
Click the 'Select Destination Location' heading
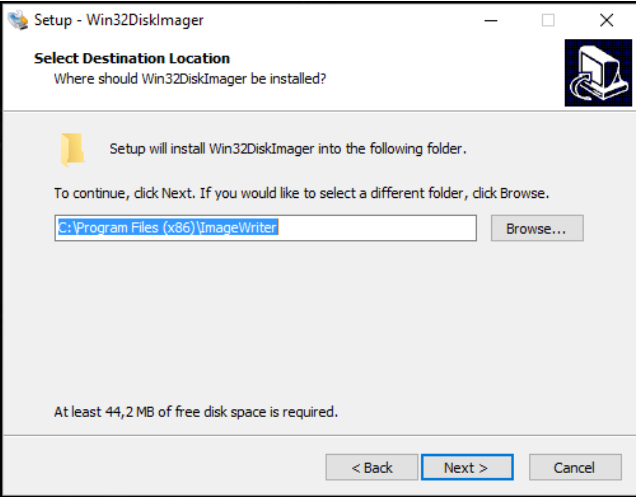[x=132, y=58]
